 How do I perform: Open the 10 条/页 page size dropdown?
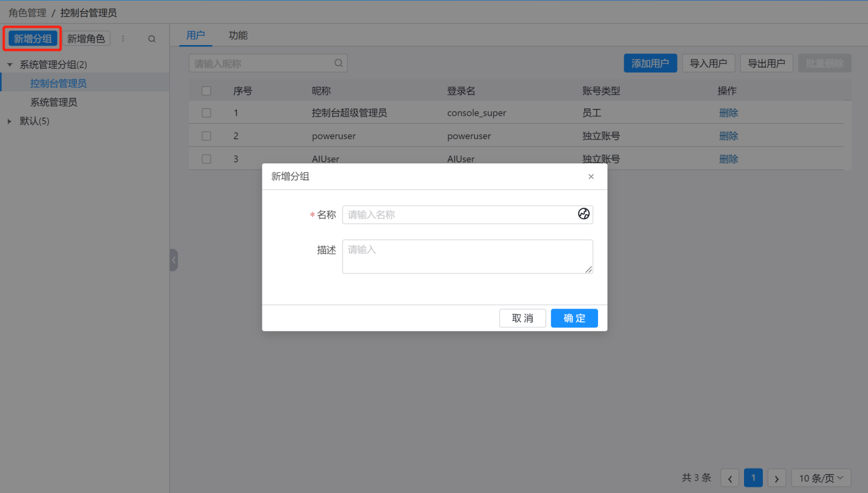[820, 479]
